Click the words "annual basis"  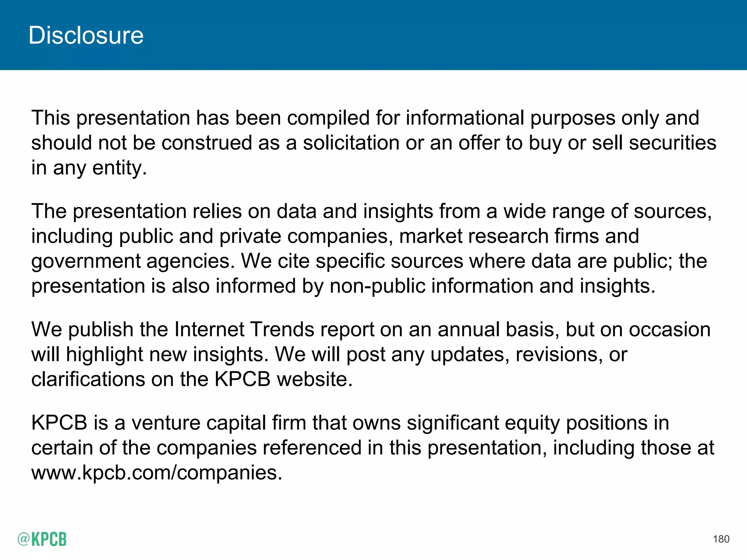click(496, 330)
